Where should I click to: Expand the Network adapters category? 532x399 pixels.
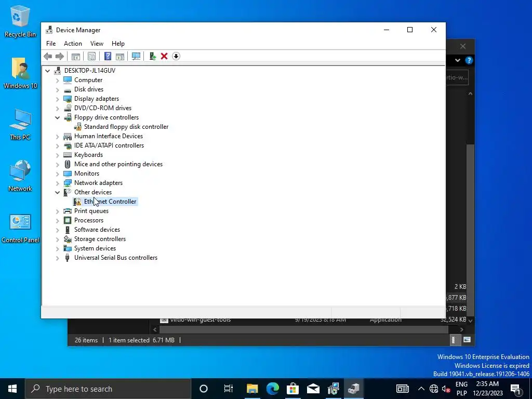tap(57, 183)
